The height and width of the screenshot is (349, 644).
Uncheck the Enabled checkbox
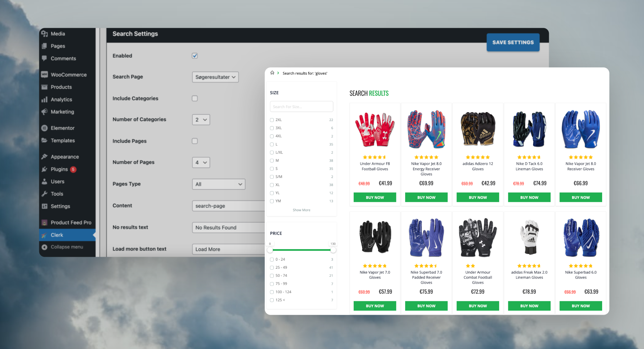[195, 56]
